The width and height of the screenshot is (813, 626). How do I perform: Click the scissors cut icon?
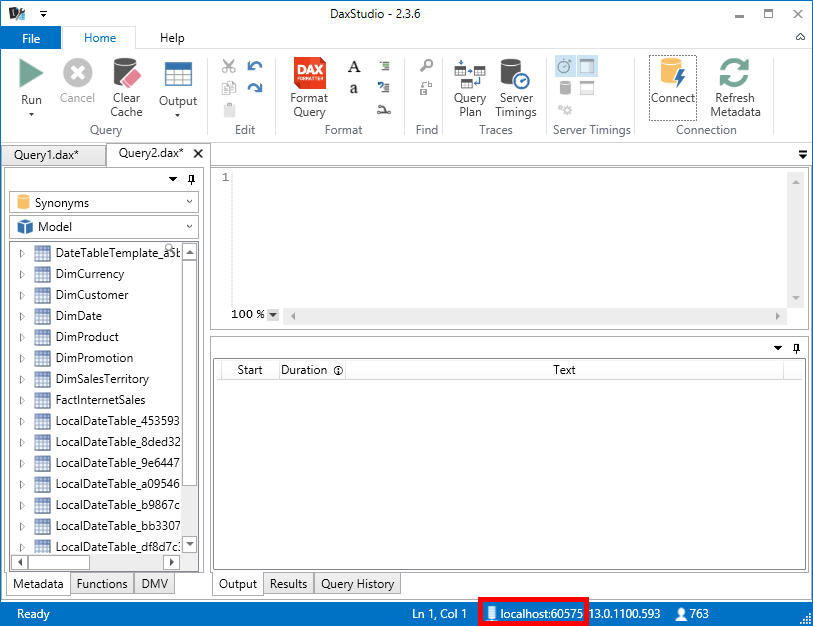click(229, 66)
